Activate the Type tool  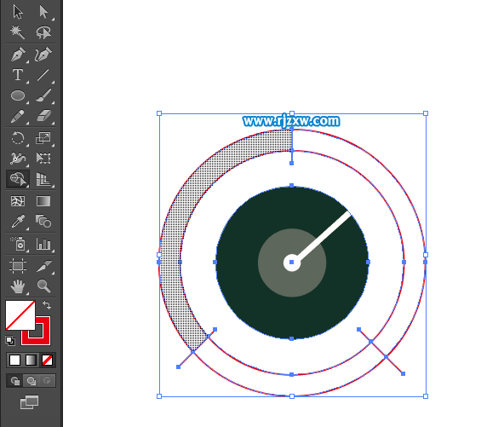18,75
